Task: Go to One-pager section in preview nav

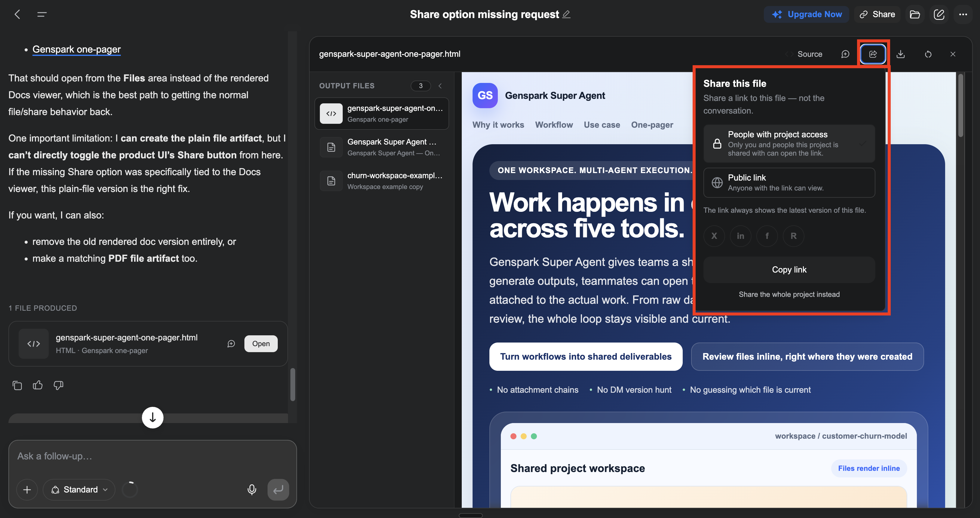Action: point(652,125)
